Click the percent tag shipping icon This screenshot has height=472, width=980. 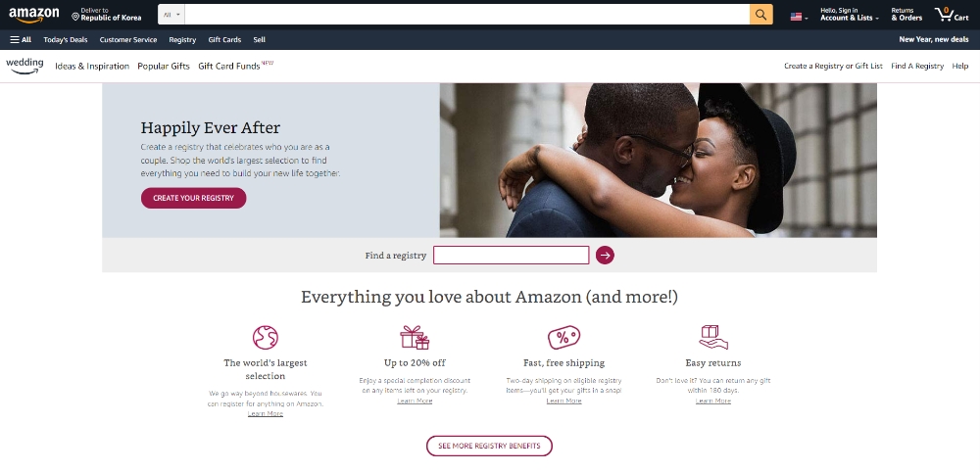563,337
